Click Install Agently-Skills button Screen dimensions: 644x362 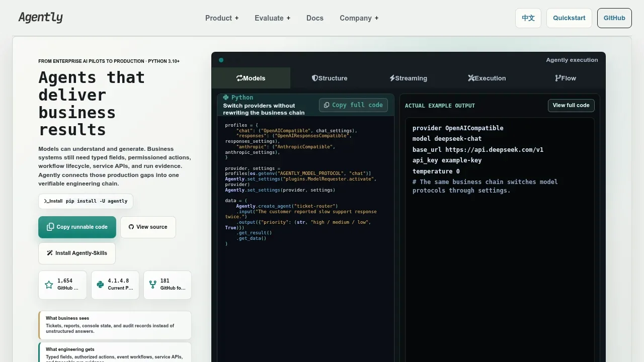77,253
